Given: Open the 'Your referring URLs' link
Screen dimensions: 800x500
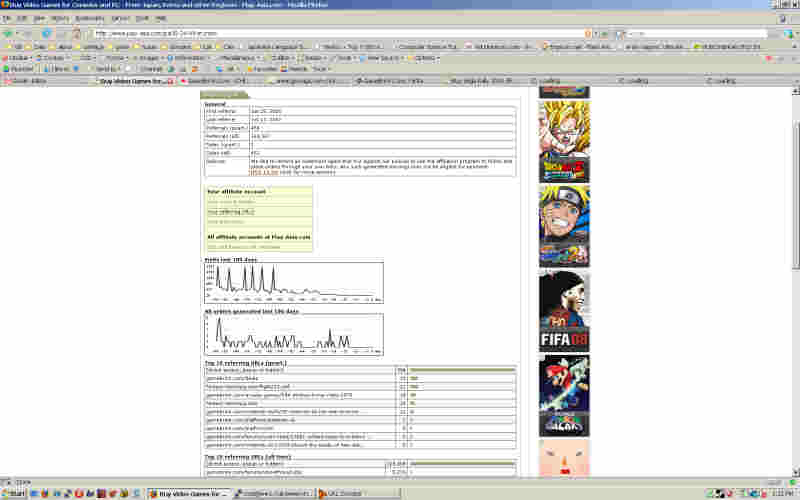Looking at the screenshot, I should click(231, 212).
